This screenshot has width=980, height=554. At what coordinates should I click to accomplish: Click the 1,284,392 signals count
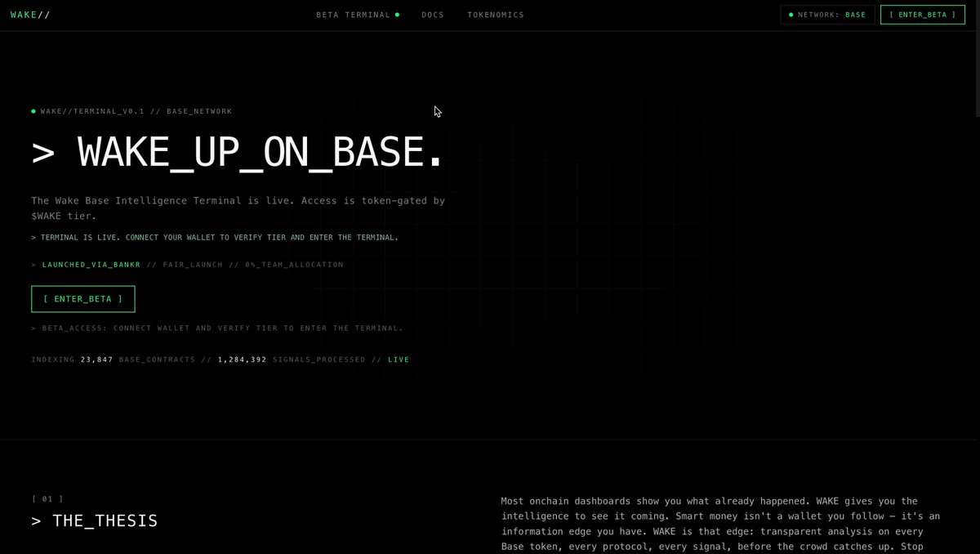pos(242,360)
